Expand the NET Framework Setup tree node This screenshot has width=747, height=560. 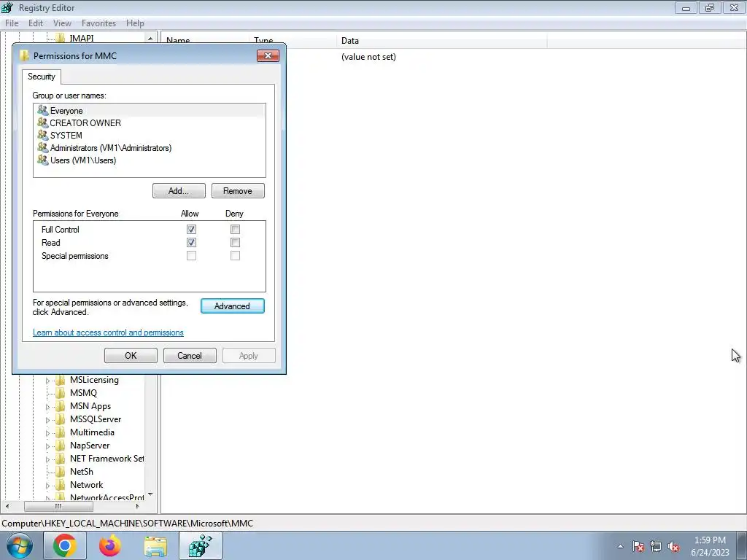pos(47,459)
